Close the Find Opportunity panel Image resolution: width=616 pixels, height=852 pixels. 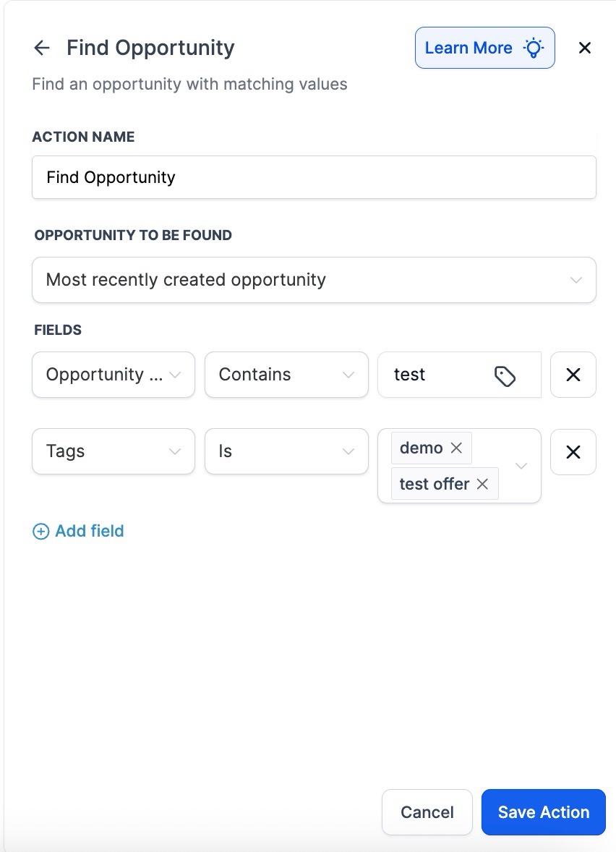(585, 48)
